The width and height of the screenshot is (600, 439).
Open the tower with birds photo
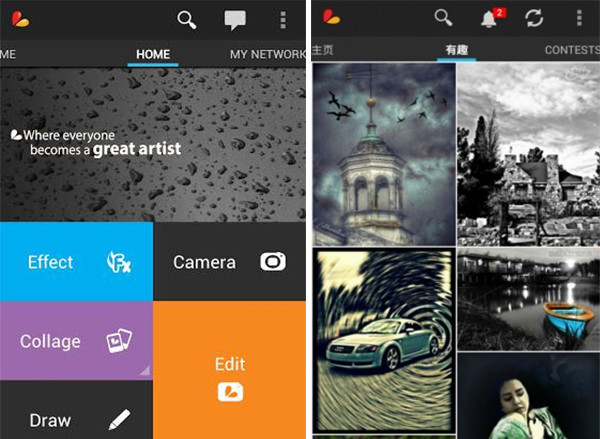pyautogui.click(x=384, y=153)
